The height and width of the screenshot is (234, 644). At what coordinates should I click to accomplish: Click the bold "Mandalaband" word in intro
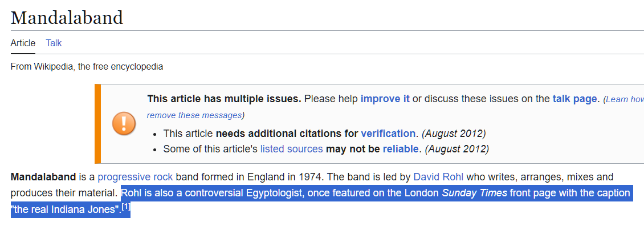click(43, 177)
